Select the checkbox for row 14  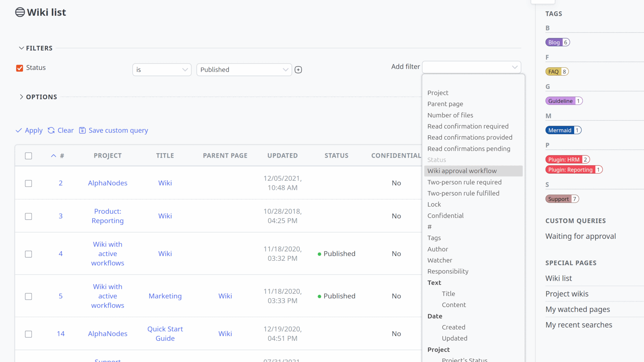pyautogui.click(x=29, y=334)
